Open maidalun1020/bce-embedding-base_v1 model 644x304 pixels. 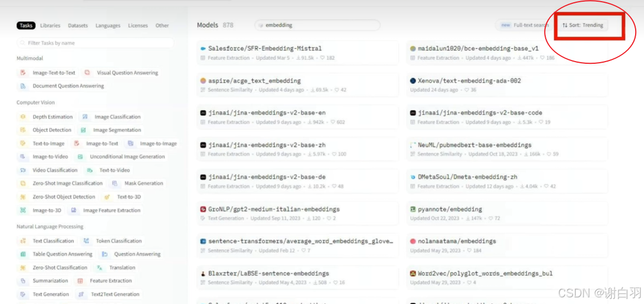point(507,53)
